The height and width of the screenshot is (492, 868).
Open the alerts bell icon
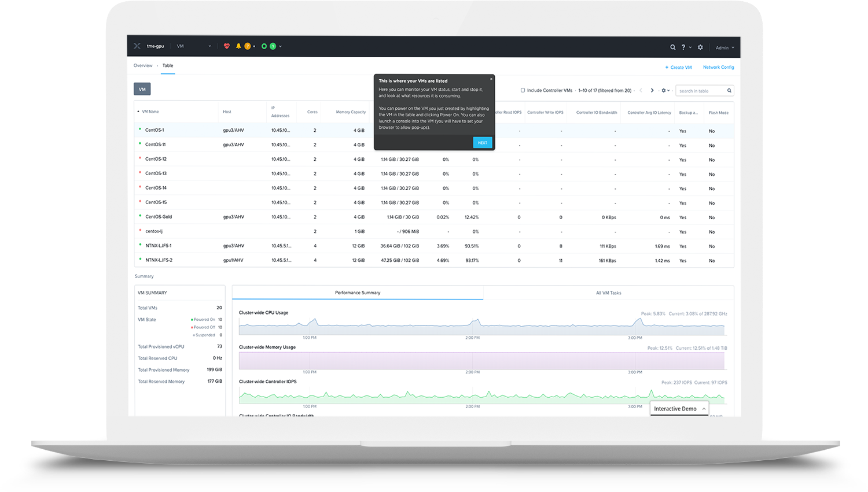point(238,46)
